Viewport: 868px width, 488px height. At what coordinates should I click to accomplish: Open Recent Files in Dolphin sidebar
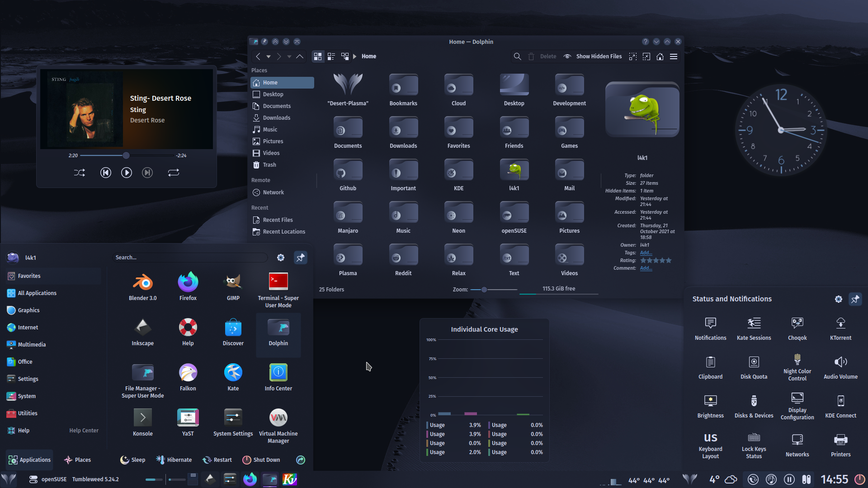pyautogui.click(x=283, y=220)
